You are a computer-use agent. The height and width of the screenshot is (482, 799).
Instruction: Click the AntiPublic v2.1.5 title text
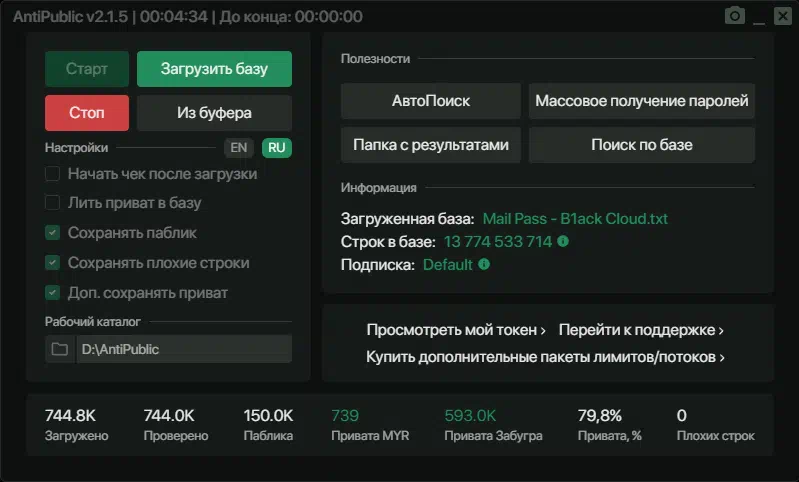[70, 17]
